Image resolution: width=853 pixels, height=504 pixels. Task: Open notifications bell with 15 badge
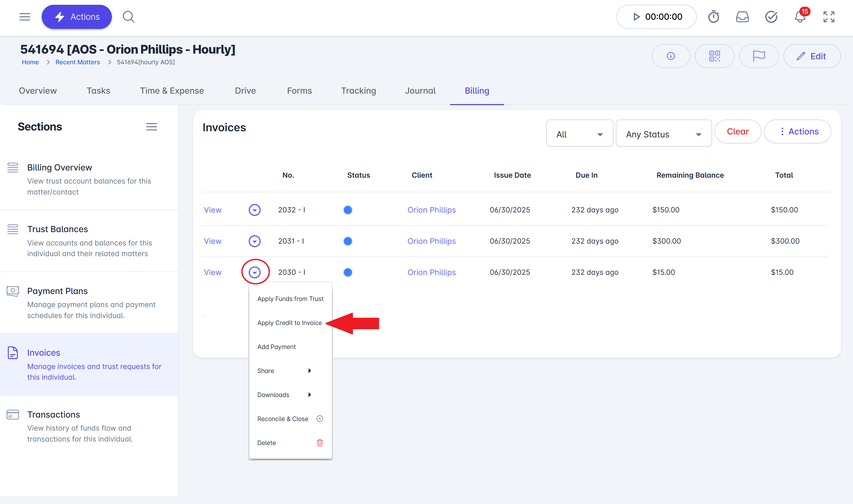pyautogui.click(x=800, y=17)
